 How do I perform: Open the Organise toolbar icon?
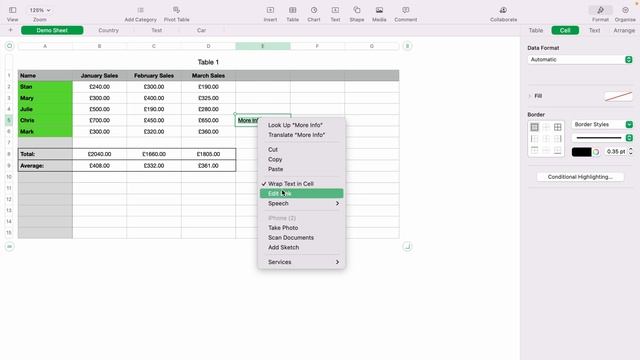pyautogui.click(x=625, y=10)
